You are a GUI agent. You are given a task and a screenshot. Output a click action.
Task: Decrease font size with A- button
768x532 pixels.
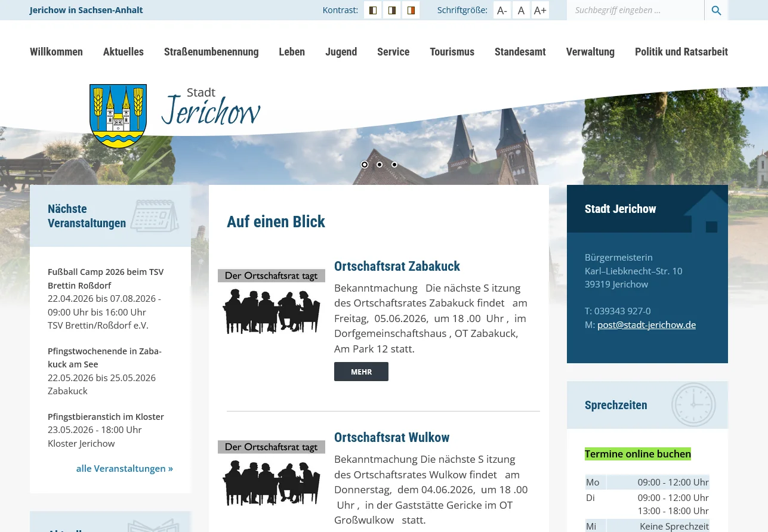click(x=502, y=10)
